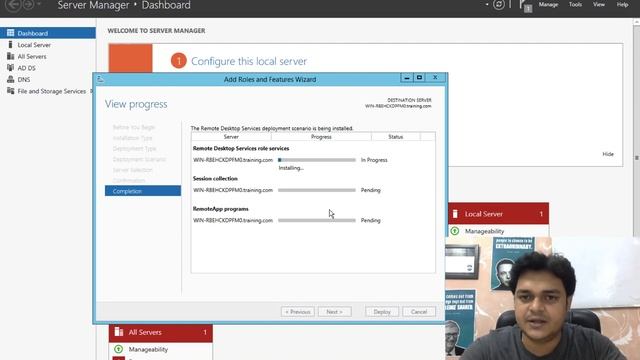Select the Confirmation wizard step
Screen dimensions: 640x360
coord(129,180)
